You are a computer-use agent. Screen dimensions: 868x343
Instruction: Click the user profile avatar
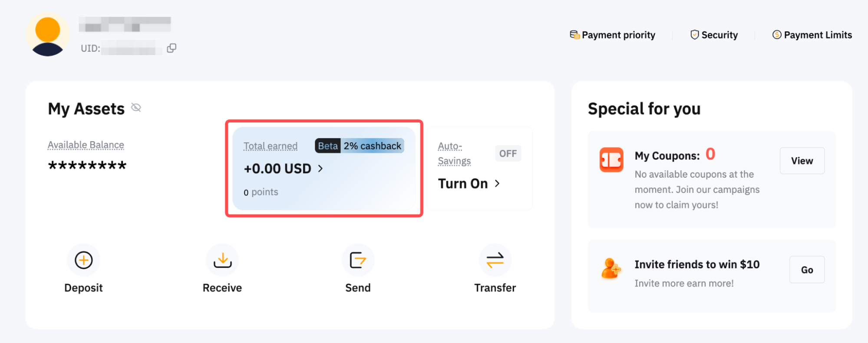tap(47, 34)
